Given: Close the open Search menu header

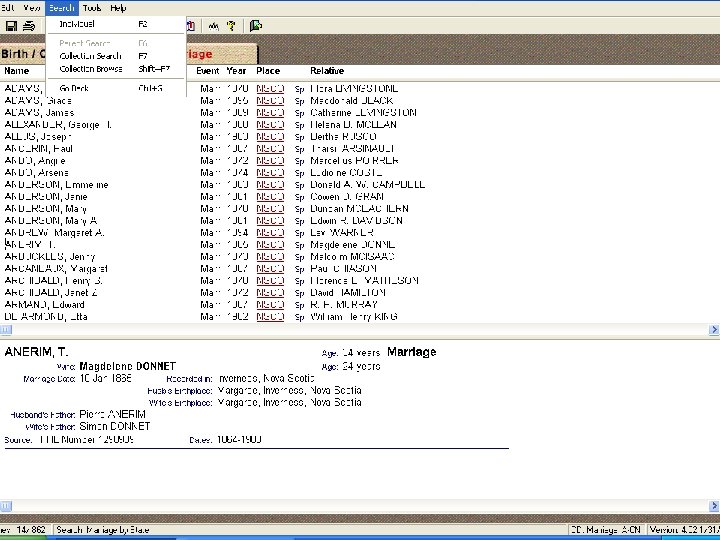Looking at the screenshot, I should coord(62,8).
